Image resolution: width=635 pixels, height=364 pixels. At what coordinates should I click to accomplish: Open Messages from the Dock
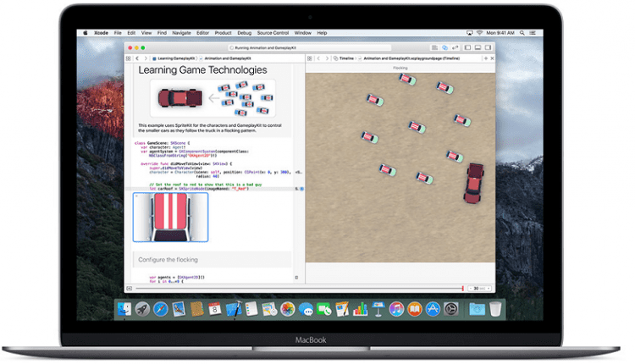tap(306, 309)
